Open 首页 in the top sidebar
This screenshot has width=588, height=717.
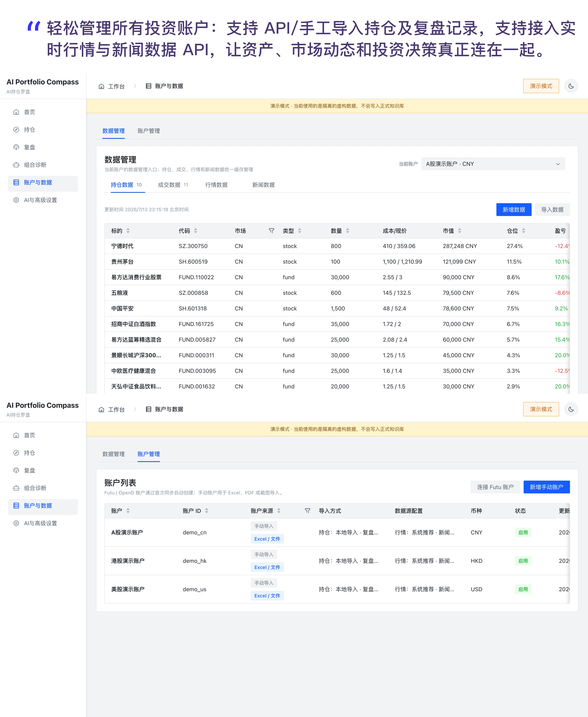[43, 112]
